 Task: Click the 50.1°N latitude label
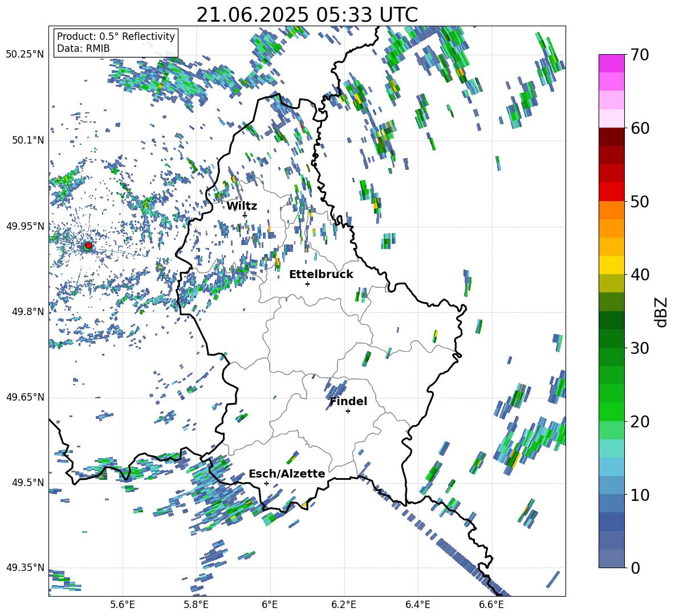(x=27, y=140)
